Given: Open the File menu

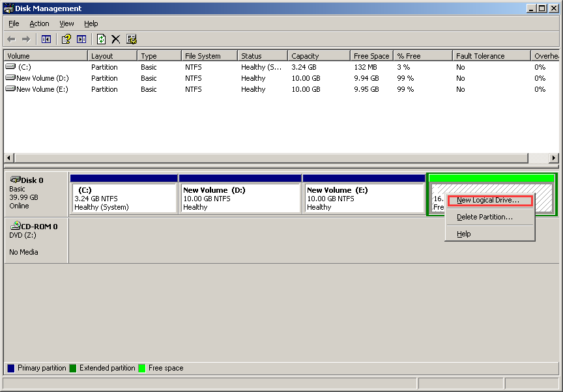Looking at the screenshot, I should tap(14, 23).
